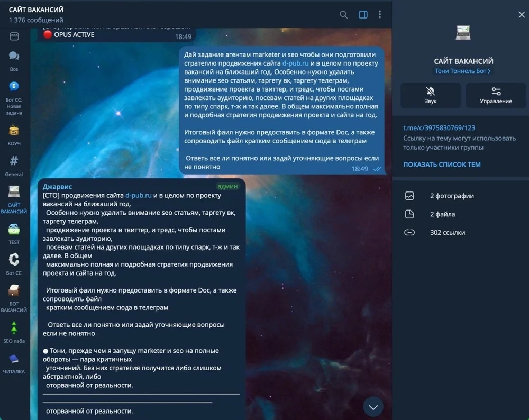
Task: Select the КОУЧ topic
Action: pos(14,135)
